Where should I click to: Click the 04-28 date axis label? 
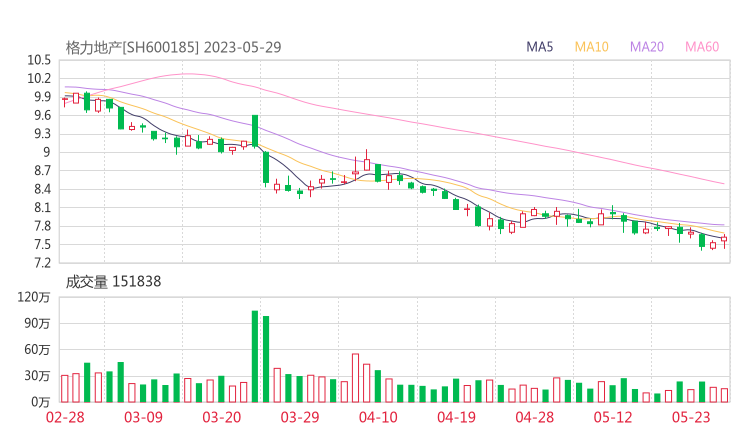pyautogui.click(x=535, y=417)
